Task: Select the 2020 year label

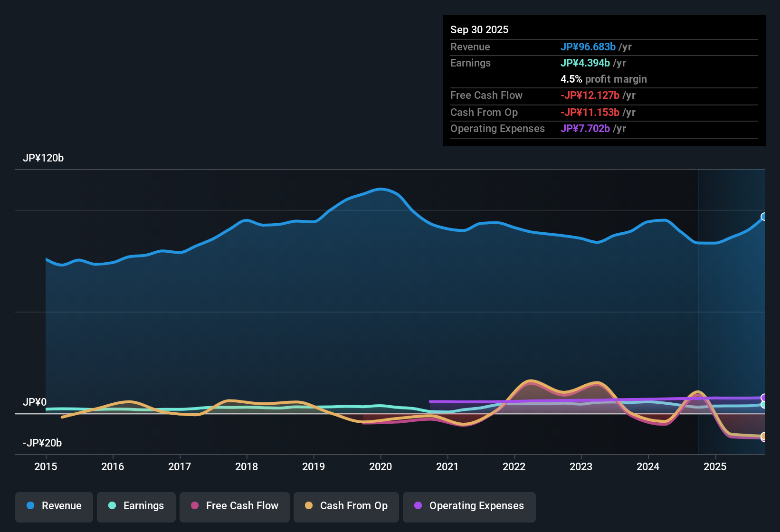Action: click(x=380, y=467)
